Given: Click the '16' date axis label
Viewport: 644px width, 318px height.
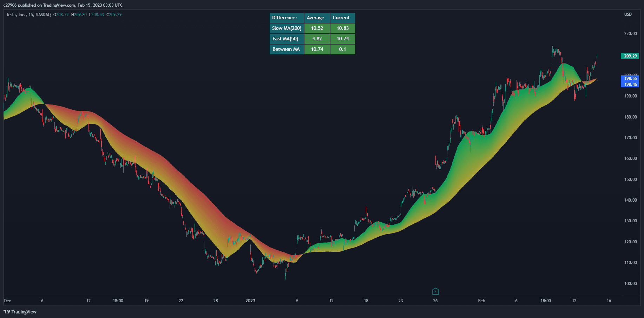Looking at the screenshot, I should pyautogui.click(x=609, y=301).
